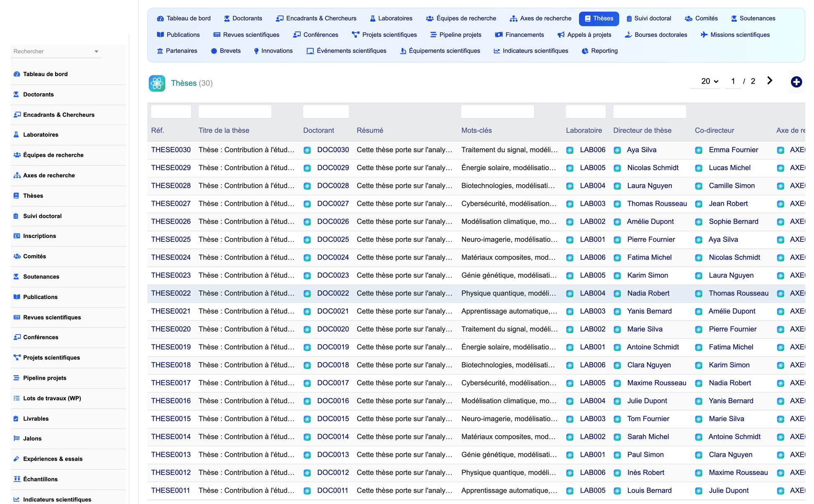This screenshot has height=504, width=814.
Task: Click Publications book icon in sidebar
Action: (17, 297)
